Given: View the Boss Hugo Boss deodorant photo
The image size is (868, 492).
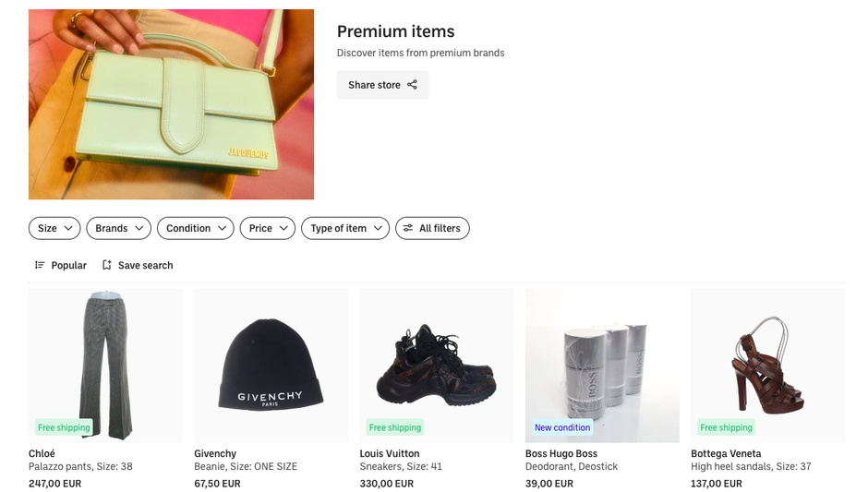Looking at the screenshot, I should tap(602, 366).
